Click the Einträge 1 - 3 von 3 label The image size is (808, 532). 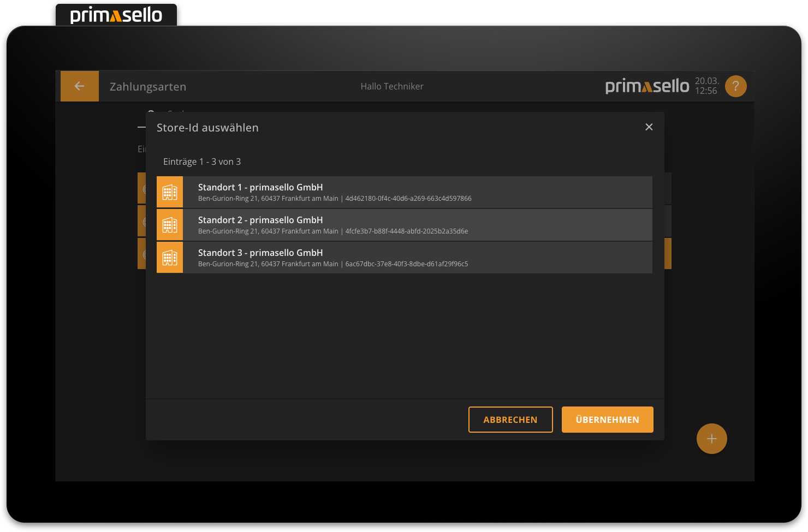click(x=202, y=162)
